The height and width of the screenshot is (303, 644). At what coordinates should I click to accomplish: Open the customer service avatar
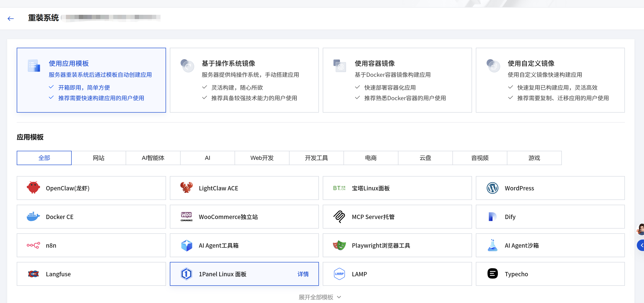point(640,229)
